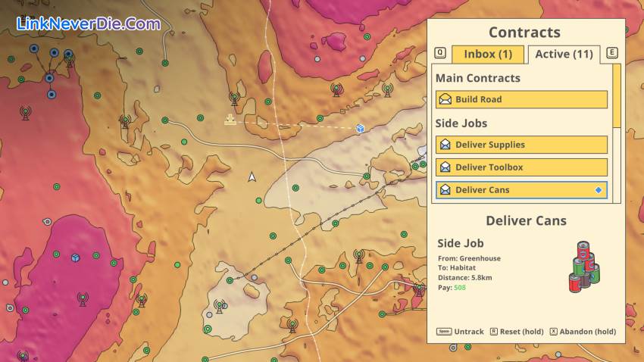This screenshot has width=644, height=362.
Task: Click the LinkNeverDie.Com watermark
Action: pyautogui.click(x=89, y=23)
